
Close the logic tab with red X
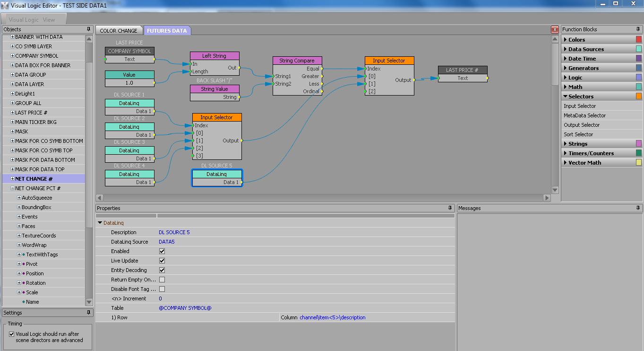(x=555, y=30)
